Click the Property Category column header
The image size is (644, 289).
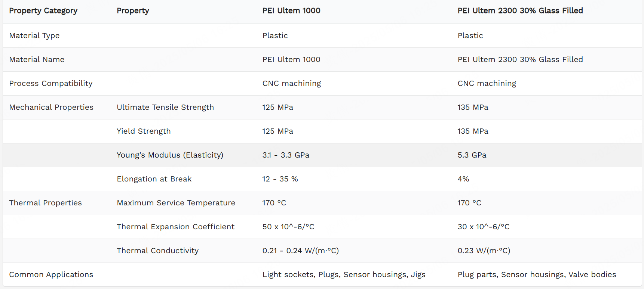[43, 11]
